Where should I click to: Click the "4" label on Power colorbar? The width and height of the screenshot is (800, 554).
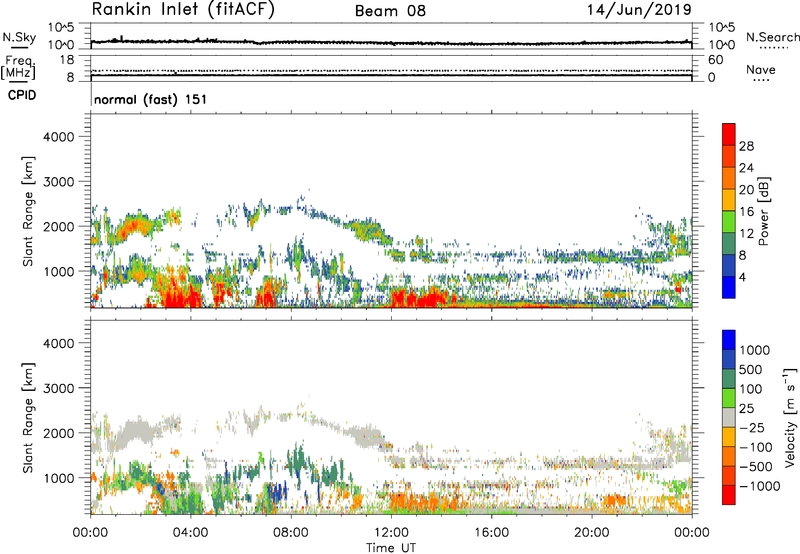tap(743, 277)
